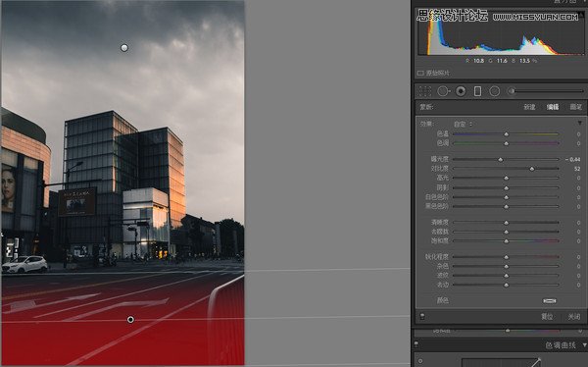Click the 对比度 contrast slider handle
588x367 pixels.
pos(532,169)
